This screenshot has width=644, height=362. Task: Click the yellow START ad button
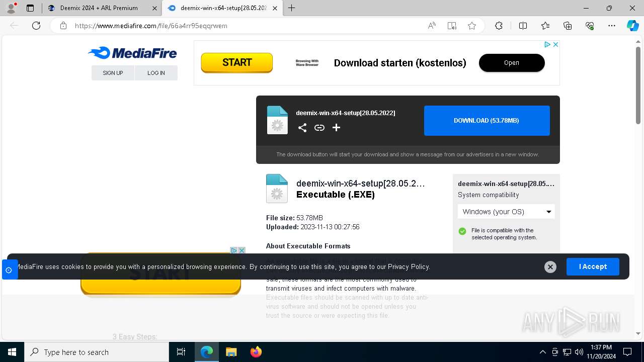236,63
